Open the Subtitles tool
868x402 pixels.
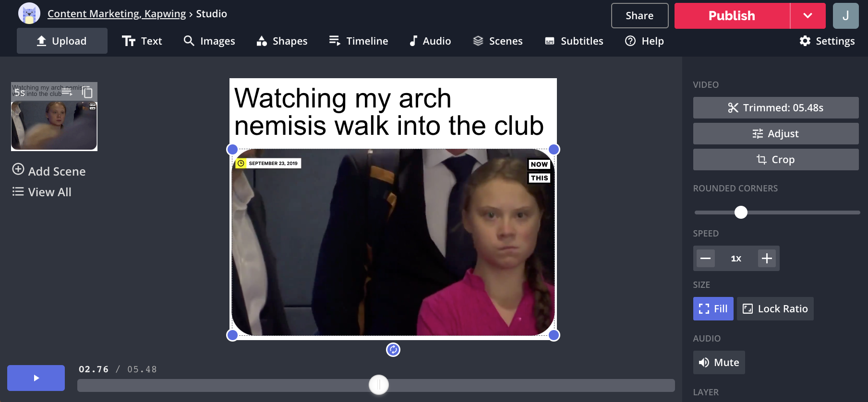574,41
